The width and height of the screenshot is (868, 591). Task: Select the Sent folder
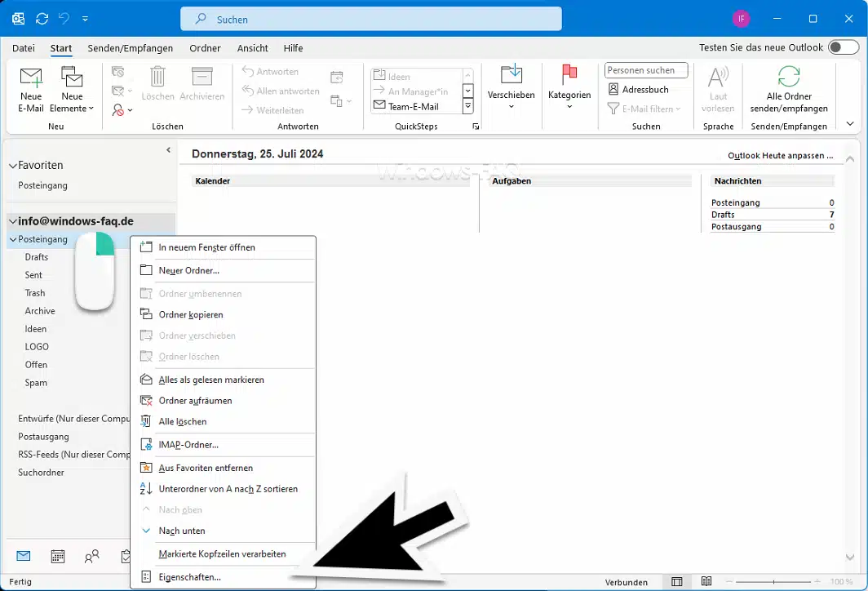[x=33, y=275]
